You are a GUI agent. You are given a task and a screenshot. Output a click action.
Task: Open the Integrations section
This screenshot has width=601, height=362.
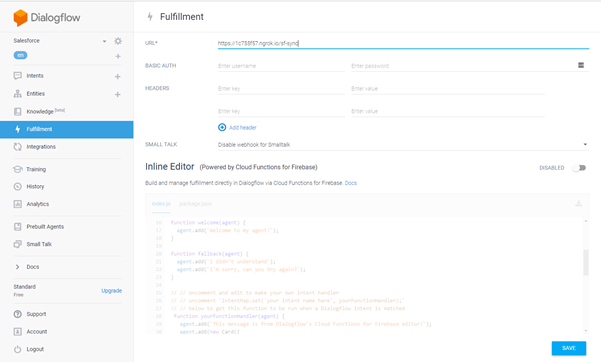coord(41,147)
